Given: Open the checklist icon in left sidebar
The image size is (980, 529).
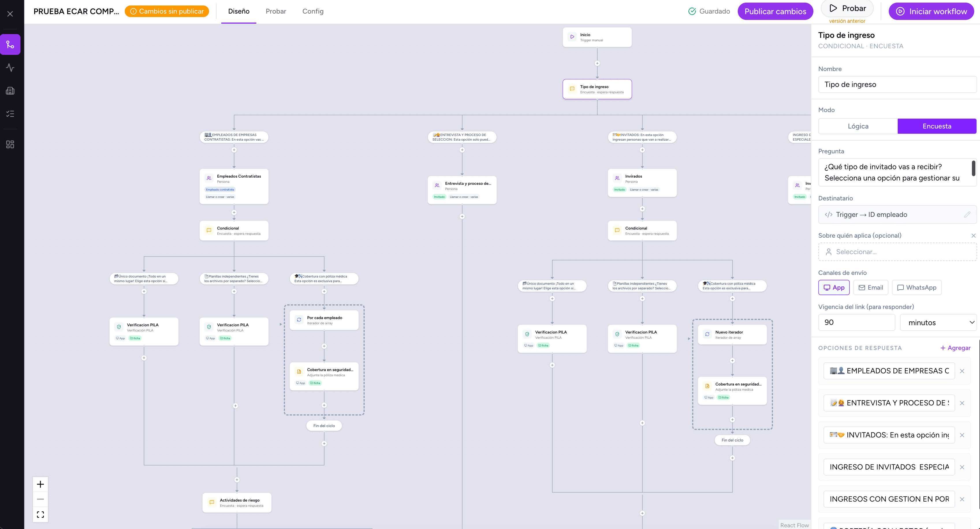Looking at the screenshot, I should coord(10,114).
